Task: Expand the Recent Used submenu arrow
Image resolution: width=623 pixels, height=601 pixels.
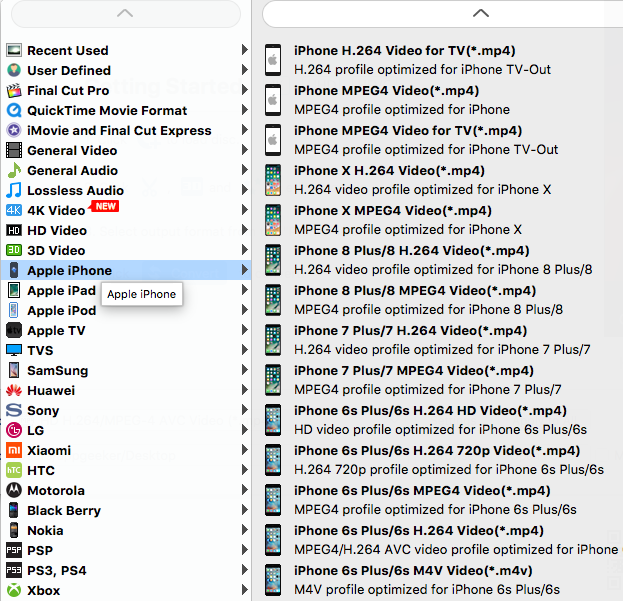Action: [245, 51]
